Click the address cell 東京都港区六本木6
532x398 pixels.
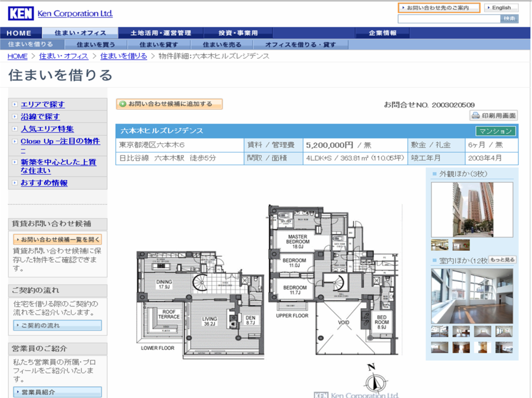pos(180,145)
